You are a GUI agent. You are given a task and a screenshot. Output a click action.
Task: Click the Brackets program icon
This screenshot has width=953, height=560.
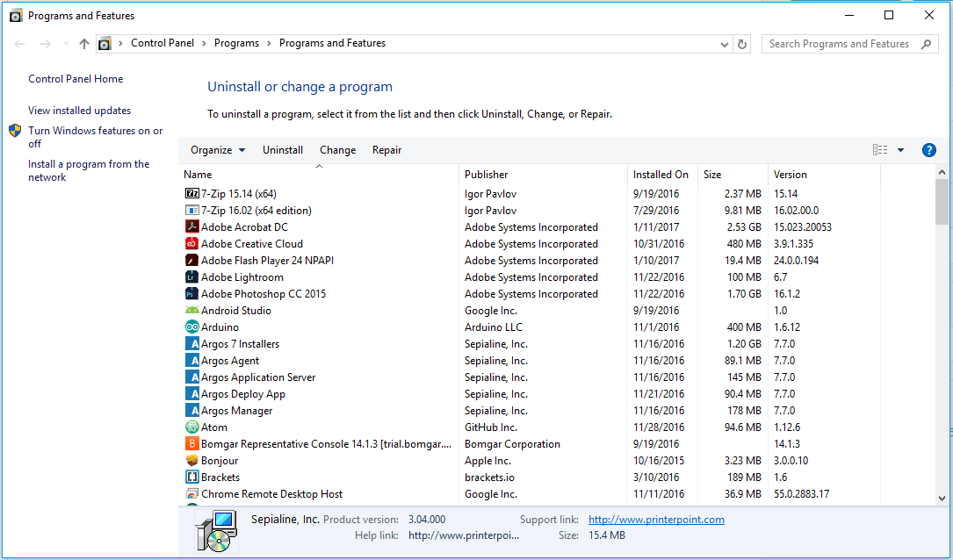(x=191, y=477)
